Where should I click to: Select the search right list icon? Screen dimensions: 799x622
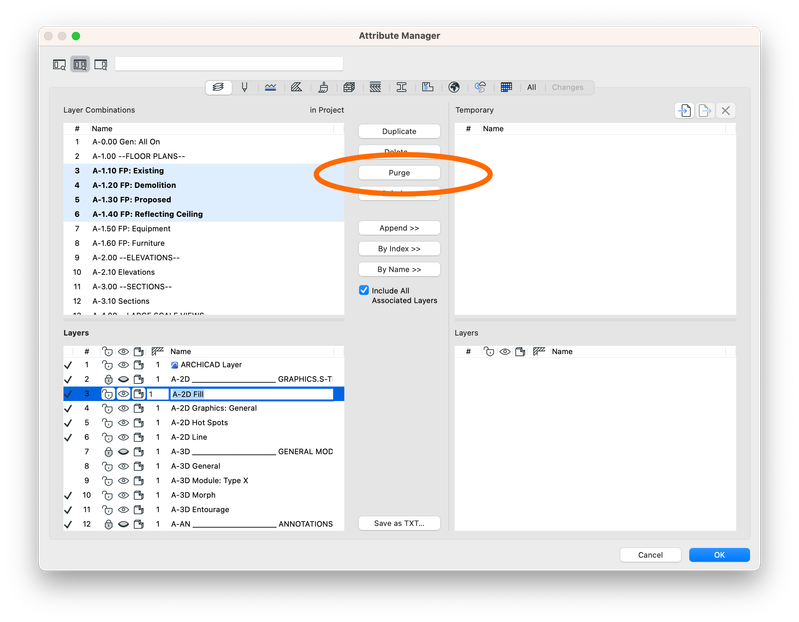[x=101, y=65]
